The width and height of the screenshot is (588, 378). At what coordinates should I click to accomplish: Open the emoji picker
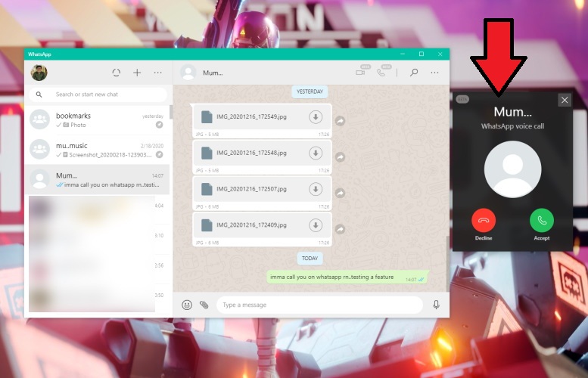pos(187,305)
